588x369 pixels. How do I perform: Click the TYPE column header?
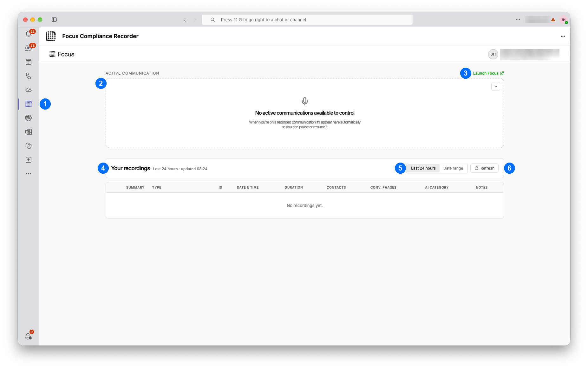157,188
